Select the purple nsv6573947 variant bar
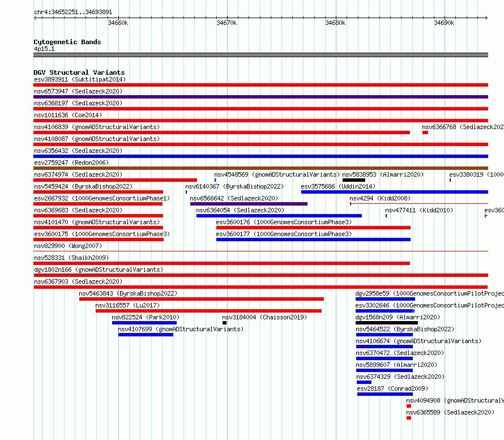Screen dimensions: 504x440 [x=260, y=97]
